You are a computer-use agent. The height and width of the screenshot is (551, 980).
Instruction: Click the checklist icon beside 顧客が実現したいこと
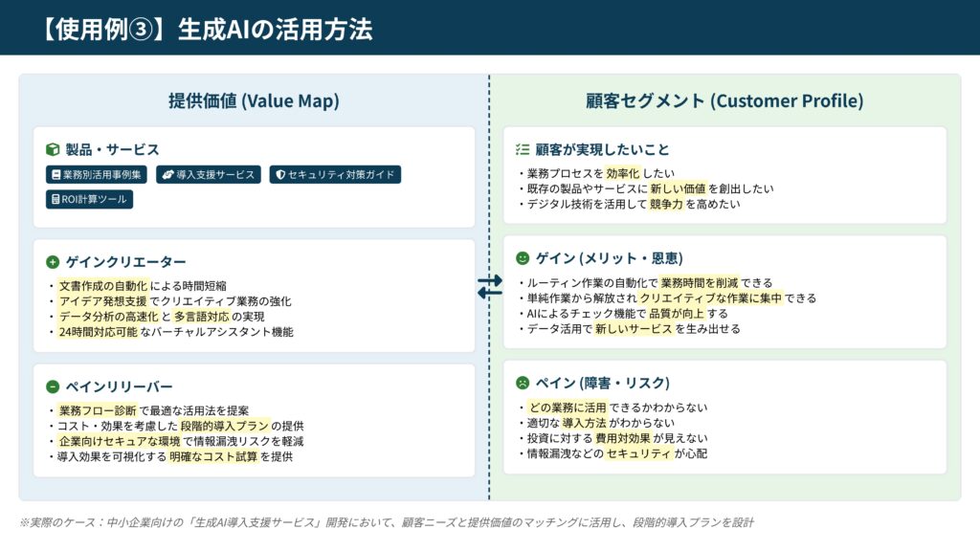point(523,150)
